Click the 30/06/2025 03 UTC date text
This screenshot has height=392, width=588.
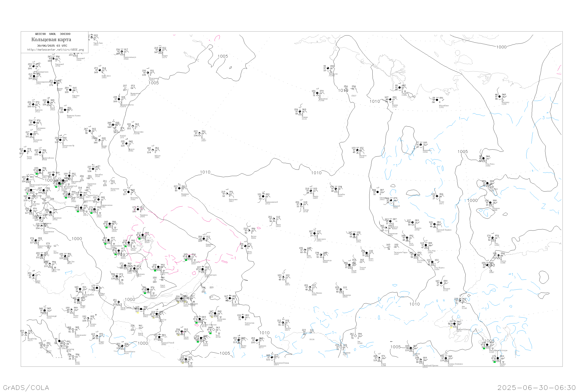click(52, 46)
